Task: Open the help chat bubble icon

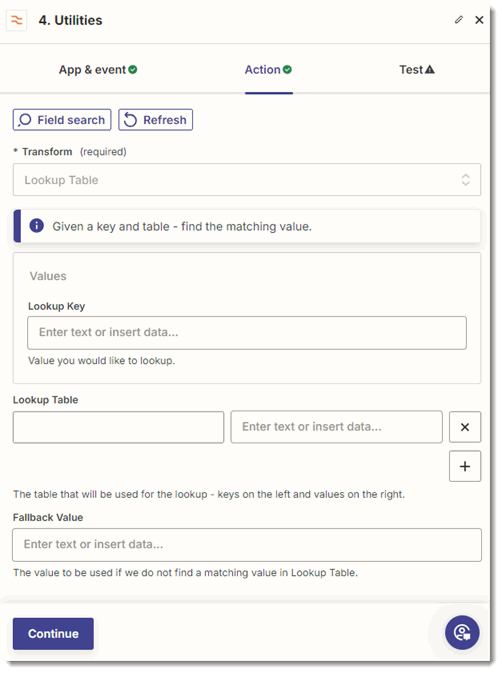Action: tap(462, 633)
